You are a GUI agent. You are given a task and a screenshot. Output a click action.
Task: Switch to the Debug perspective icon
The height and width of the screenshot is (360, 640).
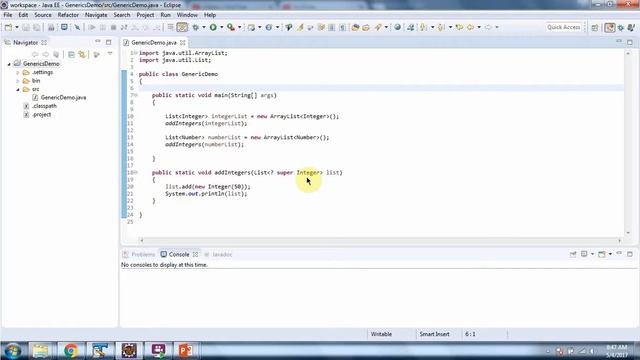[x=620, y=27]
